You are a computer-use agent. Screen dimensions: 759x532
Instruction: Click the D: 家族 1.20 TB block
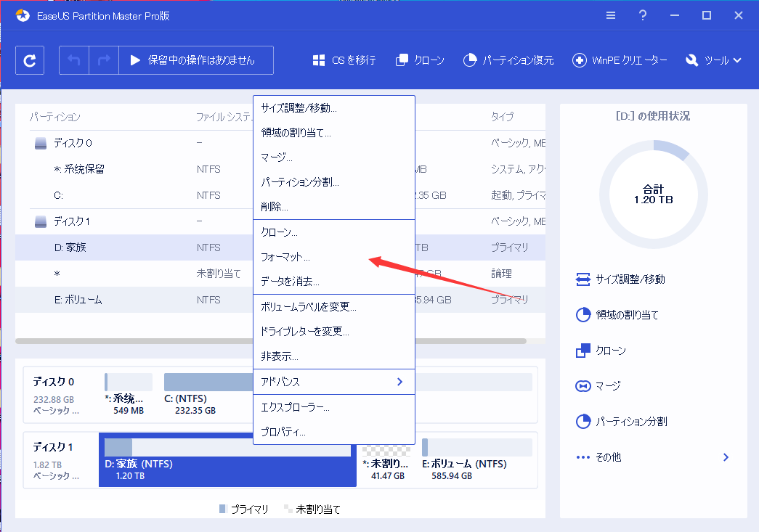(227, 459)
